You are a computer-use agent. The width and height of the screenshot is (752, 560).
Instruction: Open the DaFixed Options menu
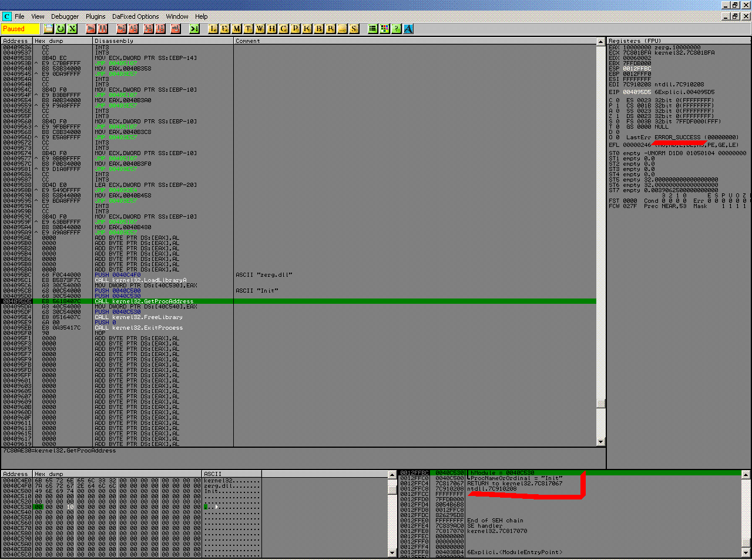[x=135, y=16]
